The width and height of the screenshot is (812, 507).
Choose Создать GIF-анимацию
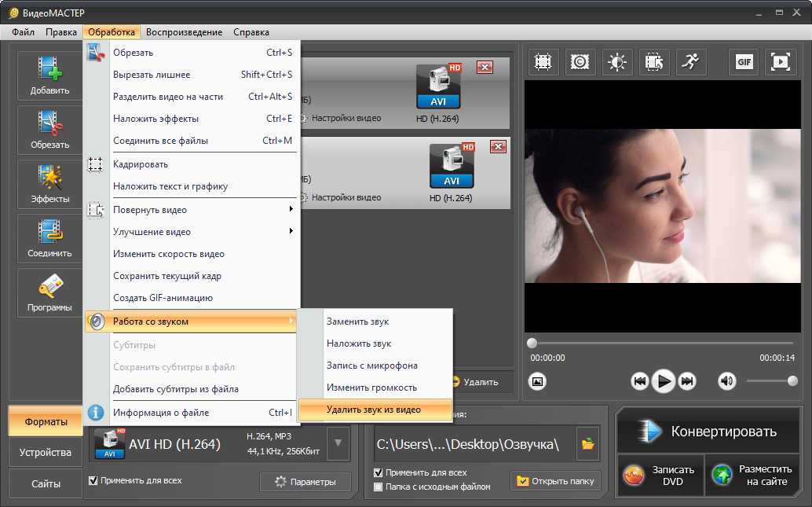[x=192, y=298]
